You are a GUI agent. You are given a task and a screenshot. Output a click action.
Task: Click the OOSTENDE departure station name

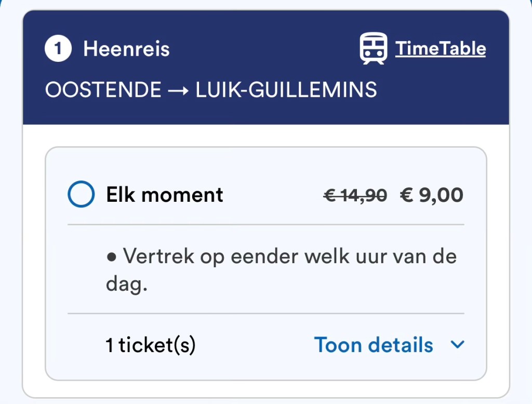click(103, 90)
